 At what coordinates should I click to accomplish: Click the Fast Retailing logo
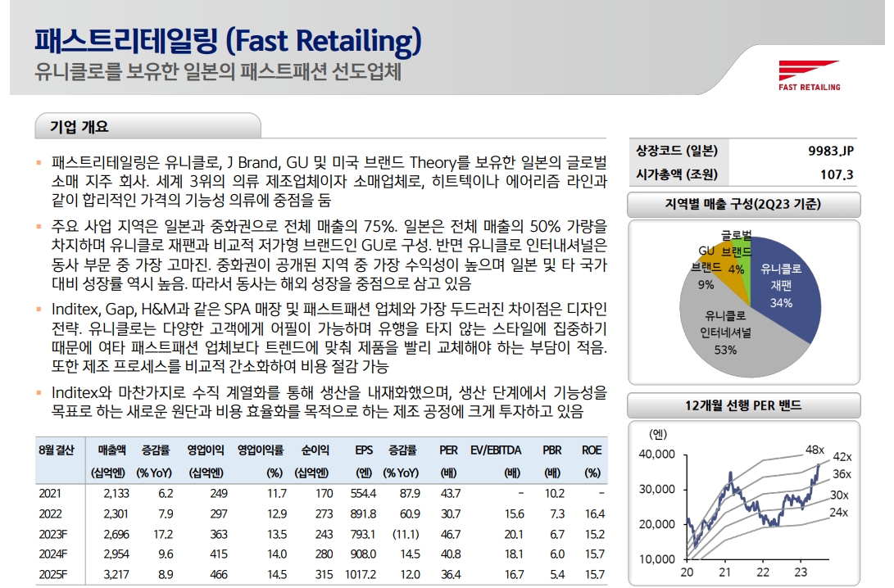pos(809,76)
